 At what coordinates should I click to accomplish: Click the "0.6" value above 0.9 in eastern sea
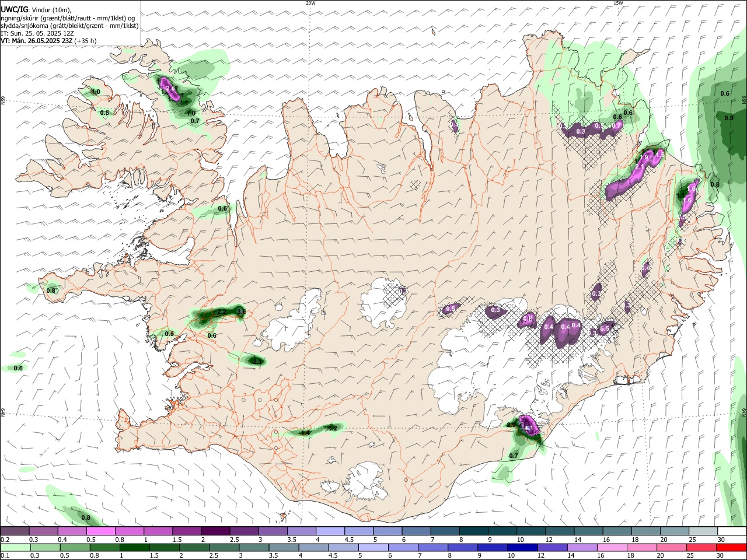point(725,93)
